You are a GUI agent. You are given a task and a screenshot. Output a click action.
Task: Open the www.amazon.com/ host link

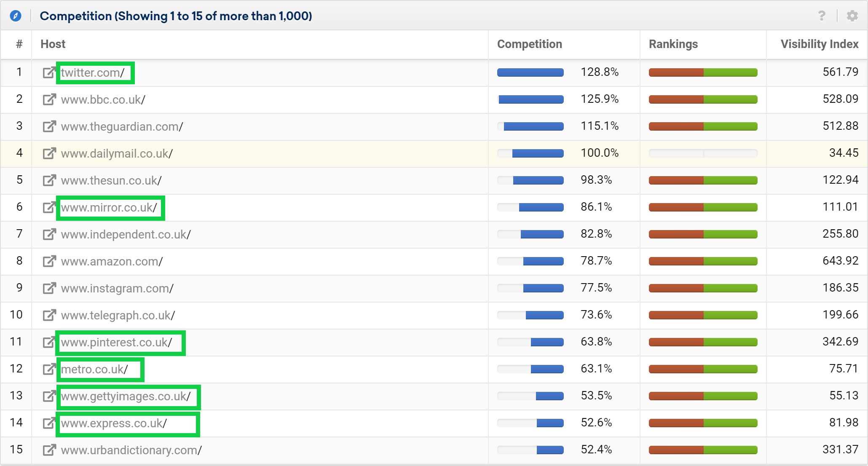pyautogui.click(x=112, y=261)
